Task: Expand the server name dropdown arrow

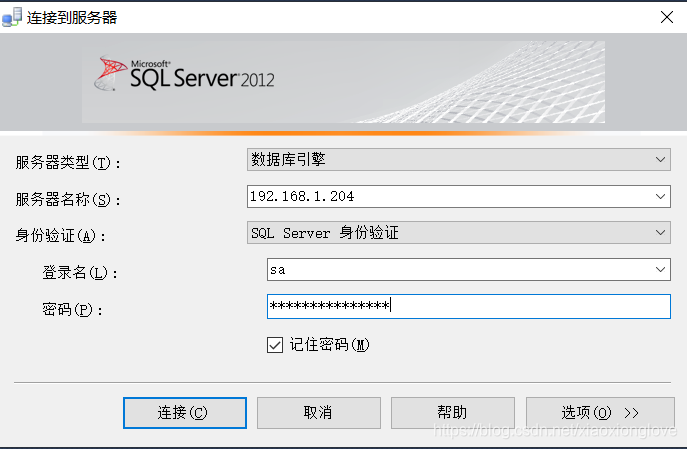Action: tap(660, 196)
